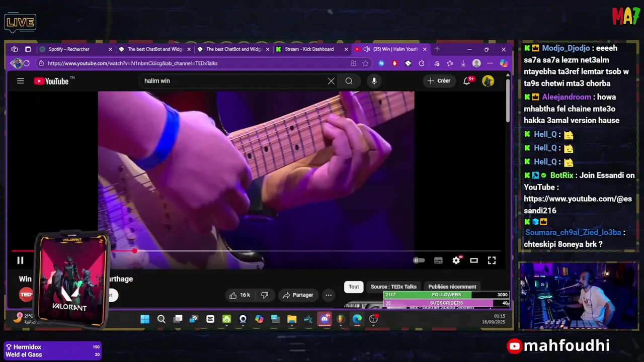Click the TEDx channel avatar under the video
Screen dimensions: 644x362
tap(26, 295)
